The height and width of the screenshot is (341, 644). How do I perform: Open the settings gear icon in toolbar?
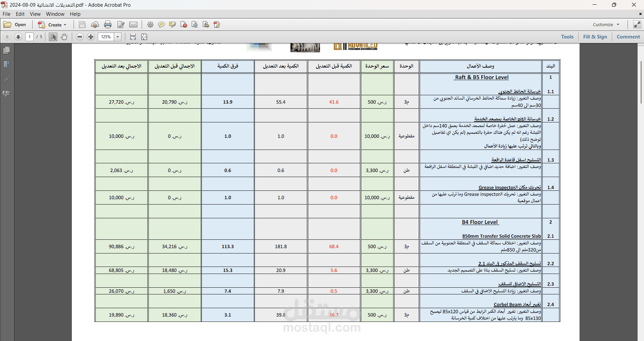(150, 24)
